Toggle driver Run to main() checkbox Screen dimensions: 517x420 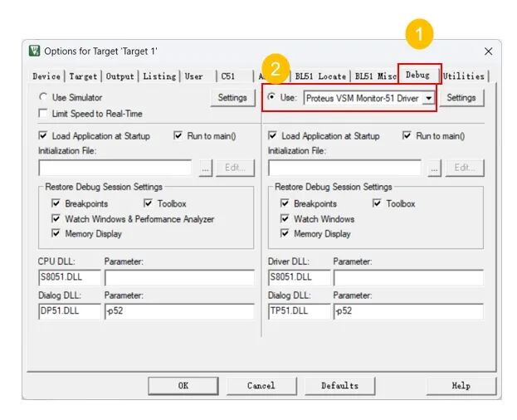pyautogui.click(x=407, y=136)
